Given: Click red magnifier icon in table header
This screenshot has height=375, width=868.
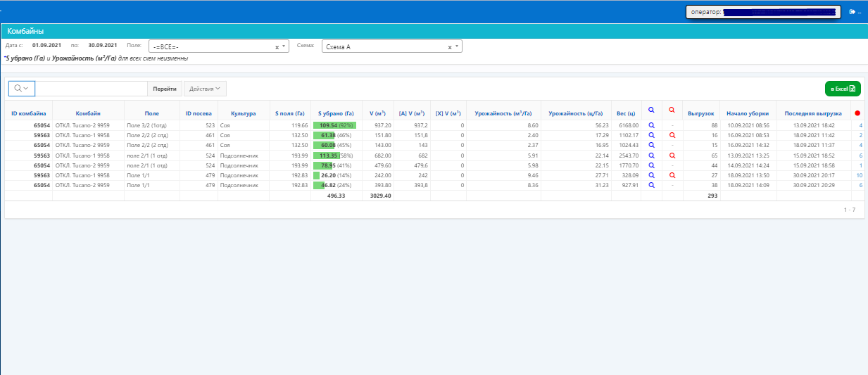Looking at the screenshot, I should (672, 110).
